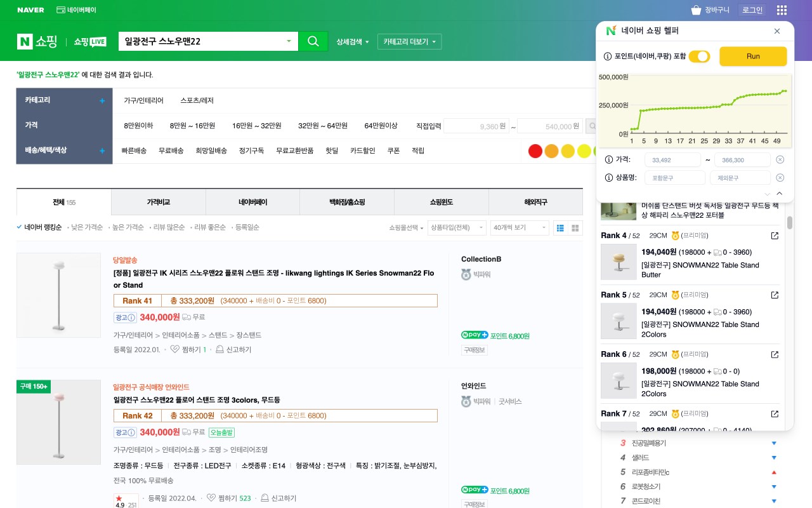Click the price range search magnifier button
This screenshot has height=508, width=812.
(x=592, y=126)
